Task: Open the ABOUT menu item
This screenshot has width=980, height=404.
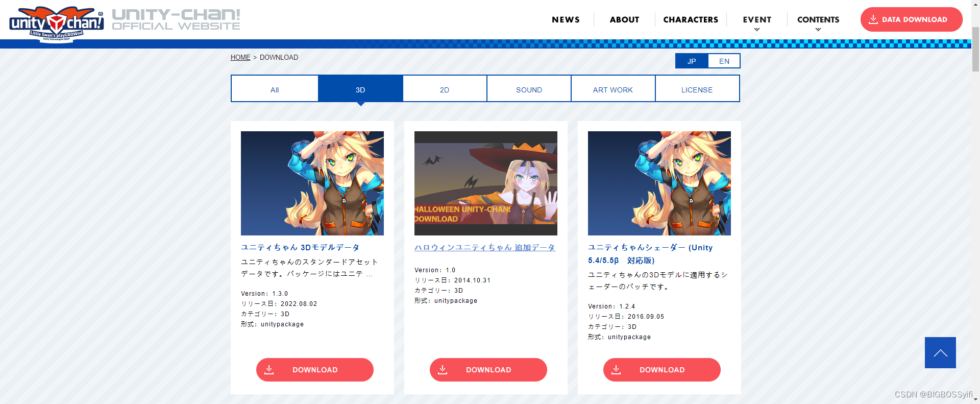Action: click(624, 19)
